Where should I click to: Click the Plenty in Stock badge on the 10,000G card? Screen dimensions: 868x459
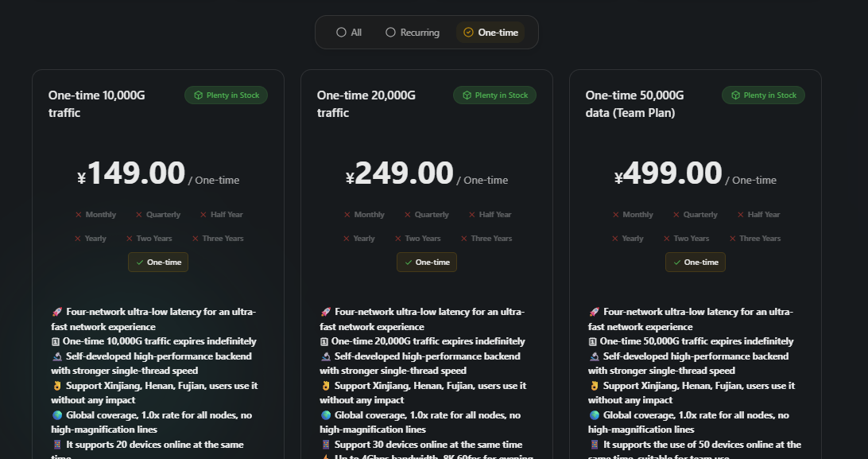pyautogui.click(x=226, y=94)
